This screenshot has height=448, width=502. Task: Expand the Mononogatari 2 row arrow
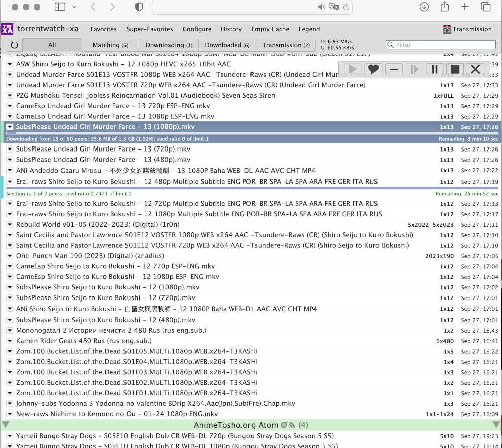coord(10,331)
